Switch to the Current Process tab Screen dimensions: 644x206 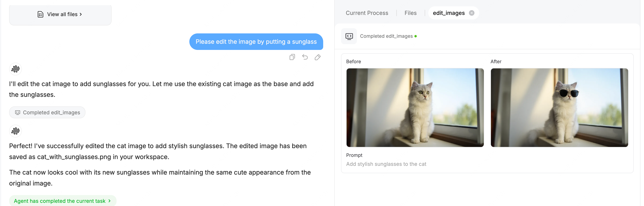tap(367, 13)
